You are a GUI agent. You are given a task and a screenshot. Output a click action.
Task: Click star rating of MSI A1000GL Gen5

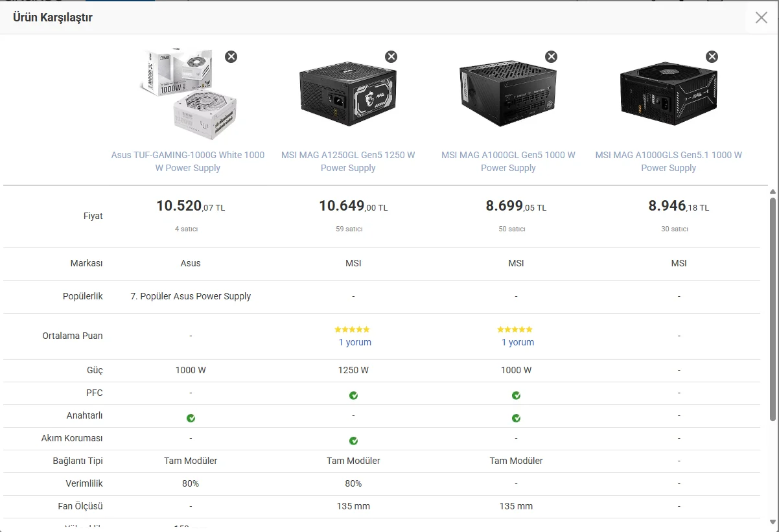(515, 329)
